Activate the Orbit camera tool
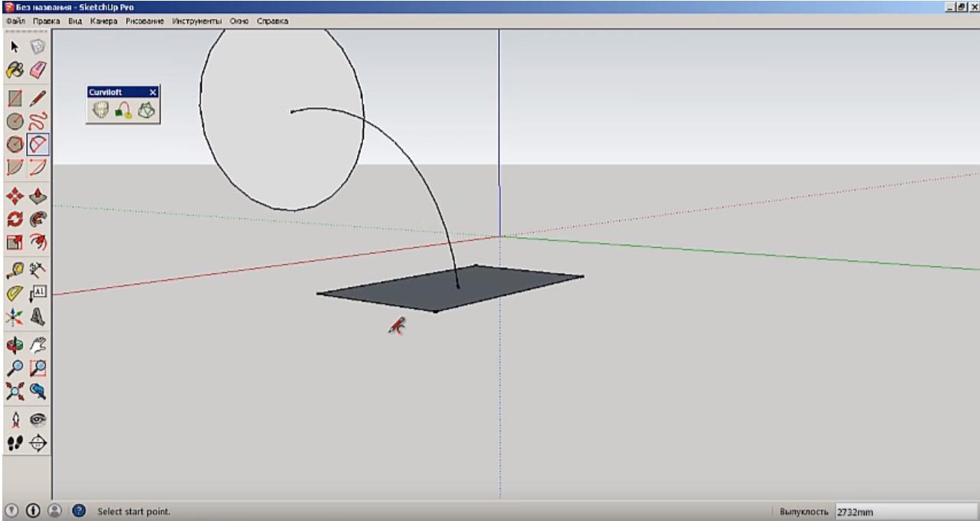This screenshot has height=521, width=980. 15,344
